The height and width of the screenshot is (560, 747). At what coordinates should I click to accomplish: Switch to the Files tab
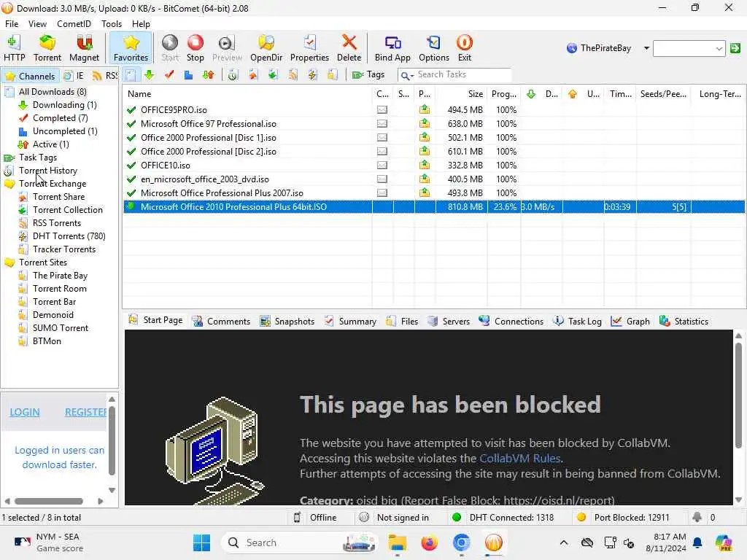tap(402, 322)
